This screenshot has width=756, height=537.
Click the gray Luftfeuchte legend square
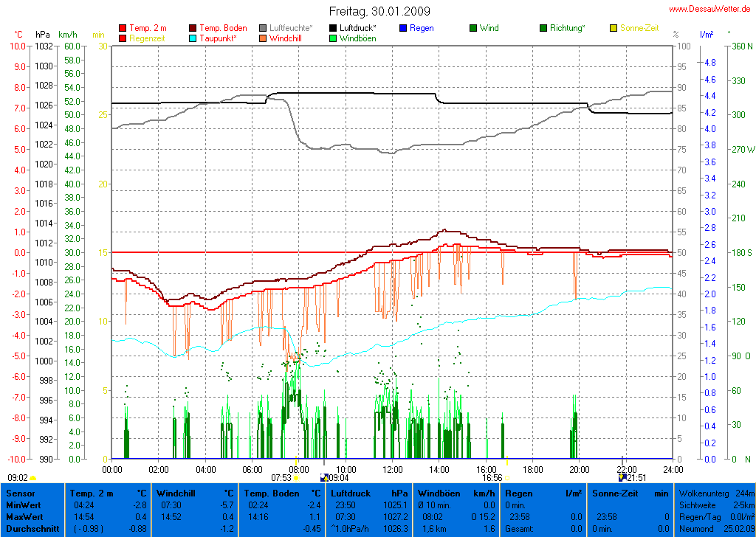[x=264, y=28]
